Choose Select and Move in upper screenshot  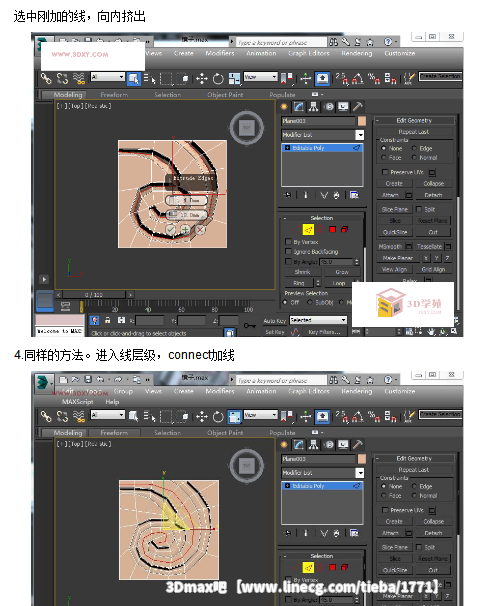pyautogui.click(x=202, y=79)
